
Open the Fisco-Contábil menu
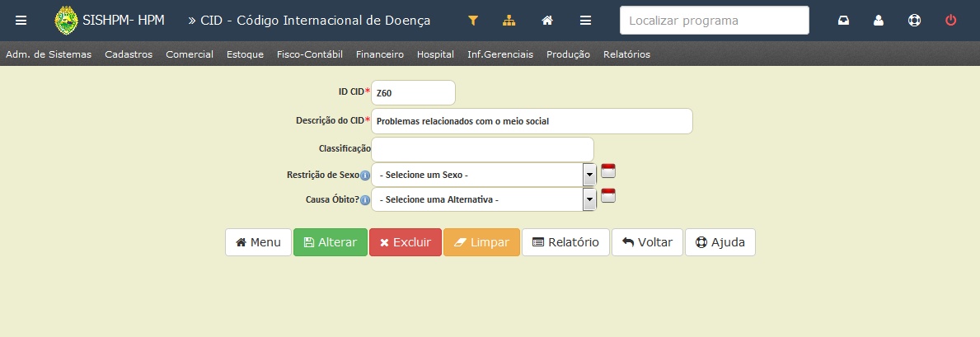[310, 54]
